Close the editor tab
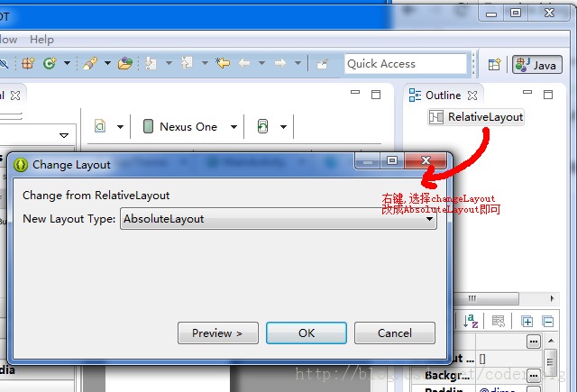Image resolution: width=577 pixels, height=392 pixels. pos(15,96)
